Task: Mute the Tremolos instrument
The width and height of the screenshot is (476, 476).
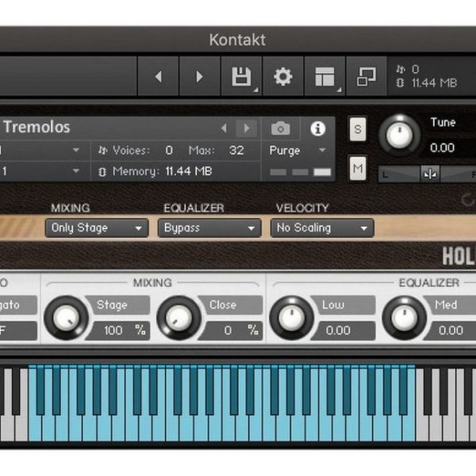Action: point(358,168)
